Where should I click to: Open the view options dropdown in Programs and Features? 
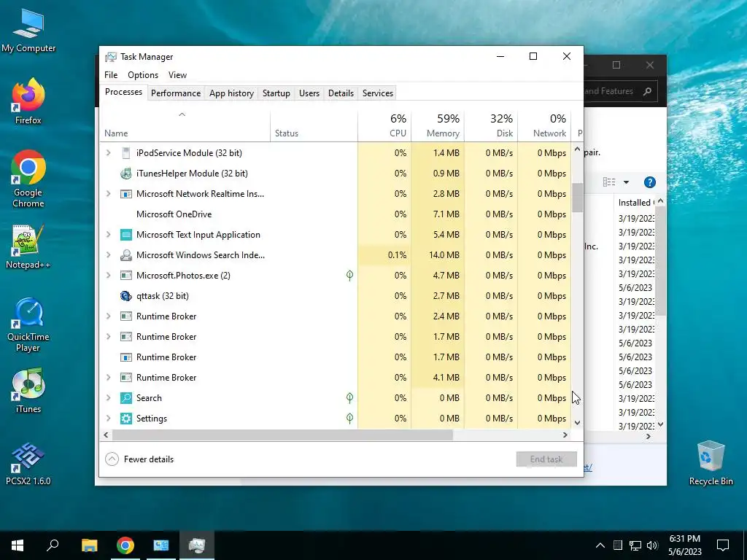click(x=627, y=182)
